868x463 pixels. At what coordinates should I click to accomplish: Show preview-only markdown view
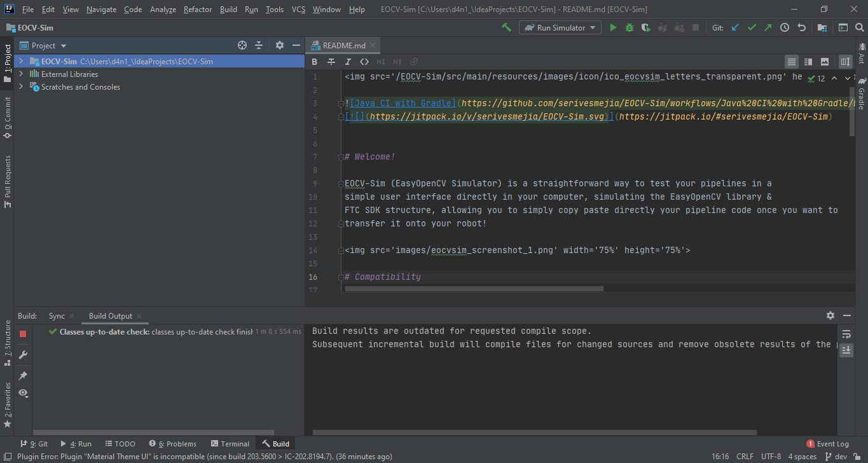(825, 62)
